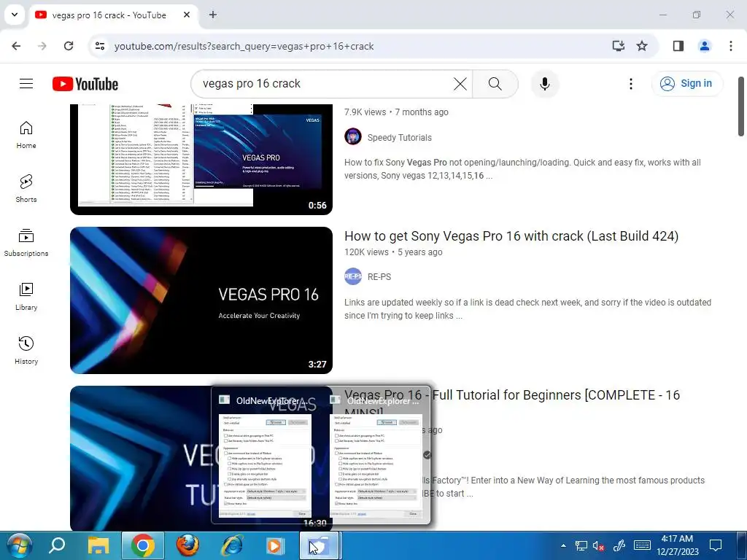Open the notification center icon

pos(716,545)
